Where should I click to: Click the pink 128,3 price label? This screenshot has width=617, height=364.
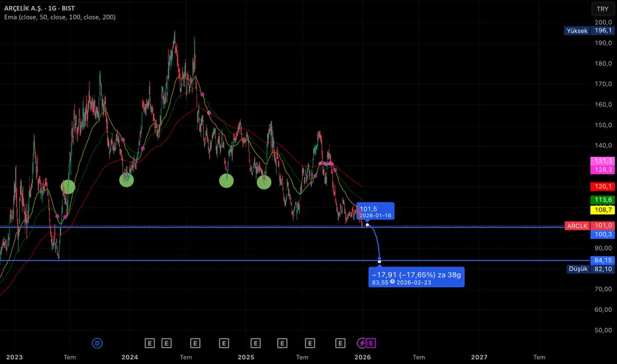coord(602,169)
